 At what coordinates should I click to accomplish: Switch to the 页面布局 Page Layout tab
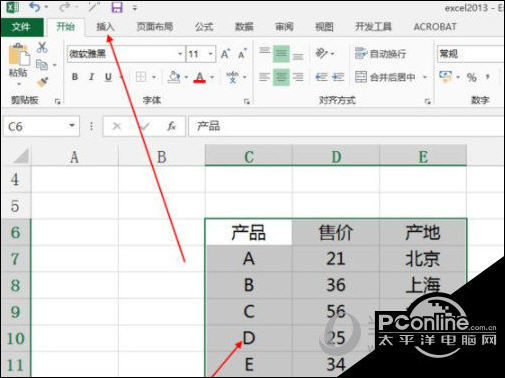(x=155, y=26)
